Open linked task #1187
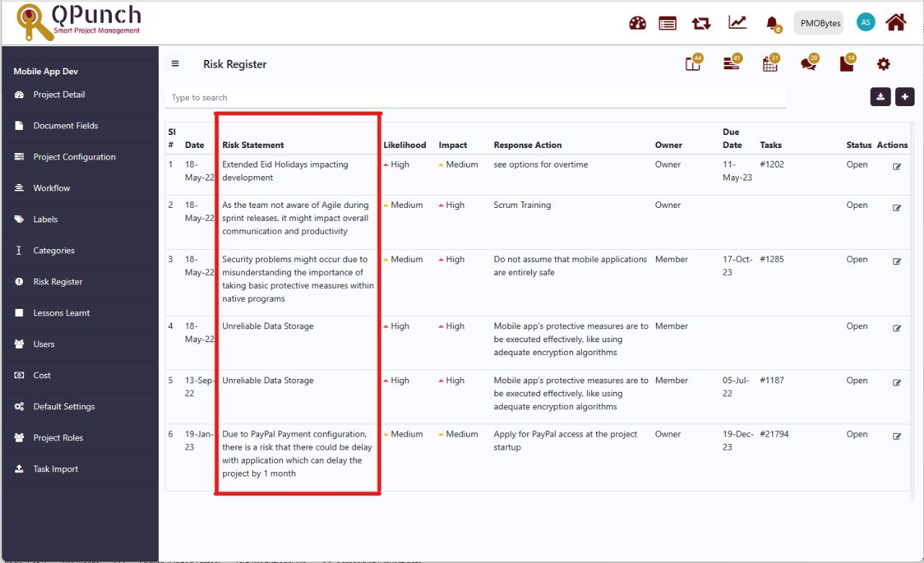The width and height of the screenshot is (924, 563). click(x=772, y=380)
